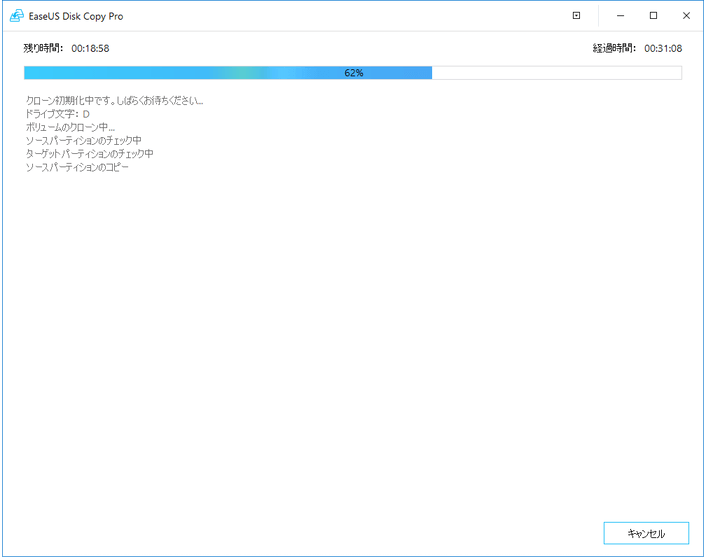Click the 経過時間 label
The image size is (706, 559).
[x=612, y=48]
